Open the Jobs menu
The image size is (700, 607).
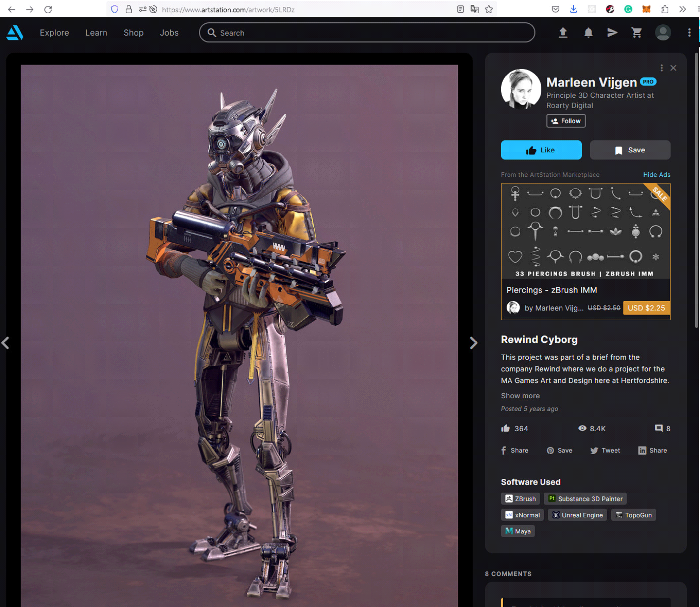169,33
